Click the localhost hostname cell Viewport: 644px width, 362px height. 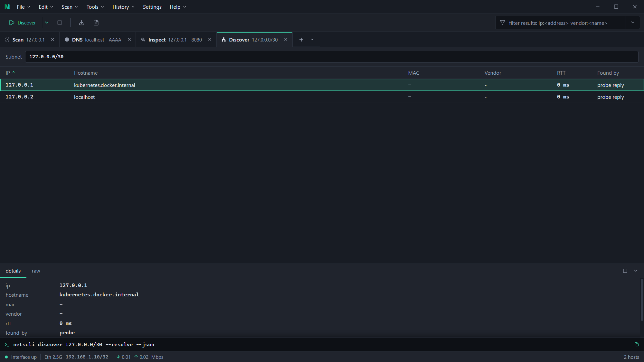(x=84, y=97)
